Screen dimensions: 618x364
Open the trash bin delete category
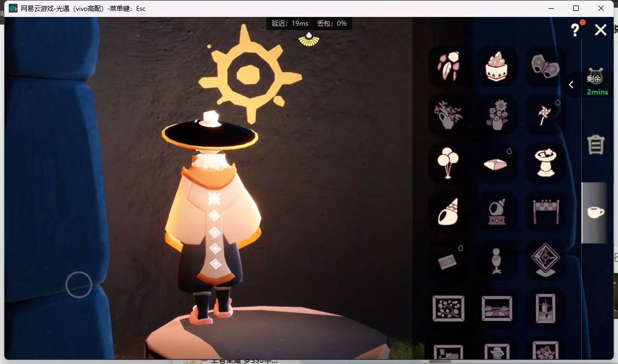tap(596, 145)
